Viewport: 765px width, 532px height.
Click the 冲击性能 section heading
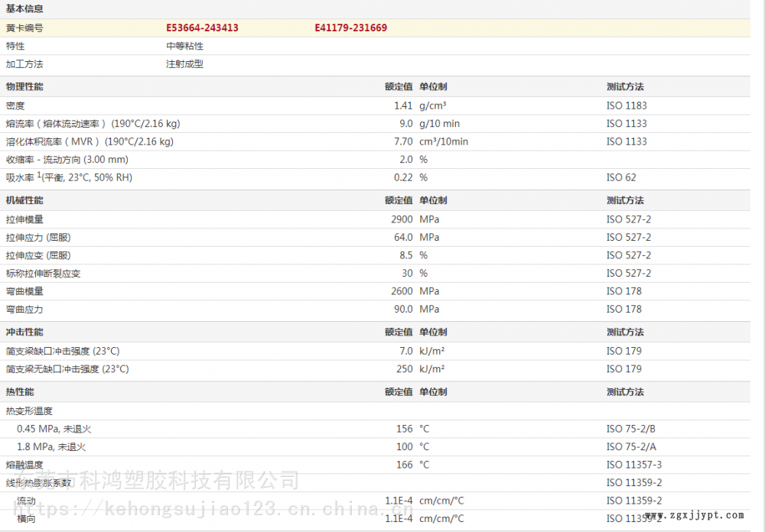coord(24,332)
